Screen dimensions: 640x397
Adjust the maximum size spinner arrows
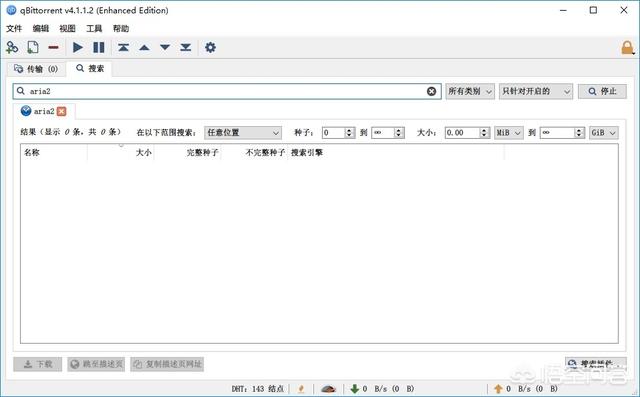[x=579, y=133]
